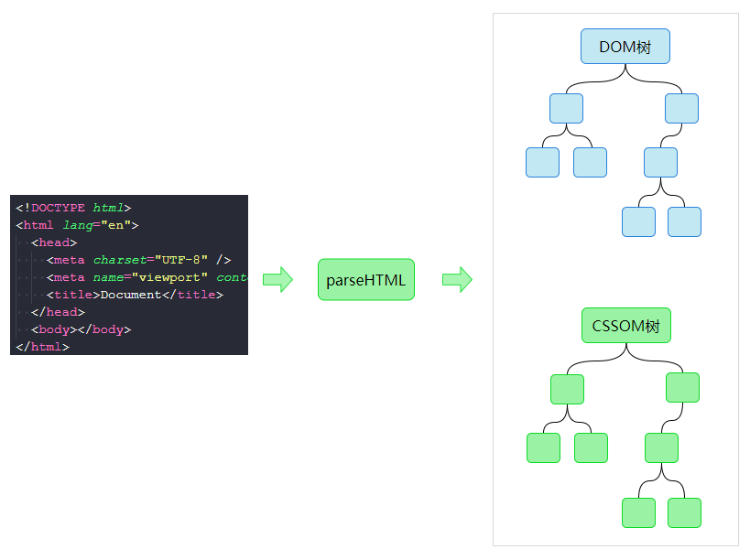
Task: Select the CSSOM树 root node
Action: point(626,326)
